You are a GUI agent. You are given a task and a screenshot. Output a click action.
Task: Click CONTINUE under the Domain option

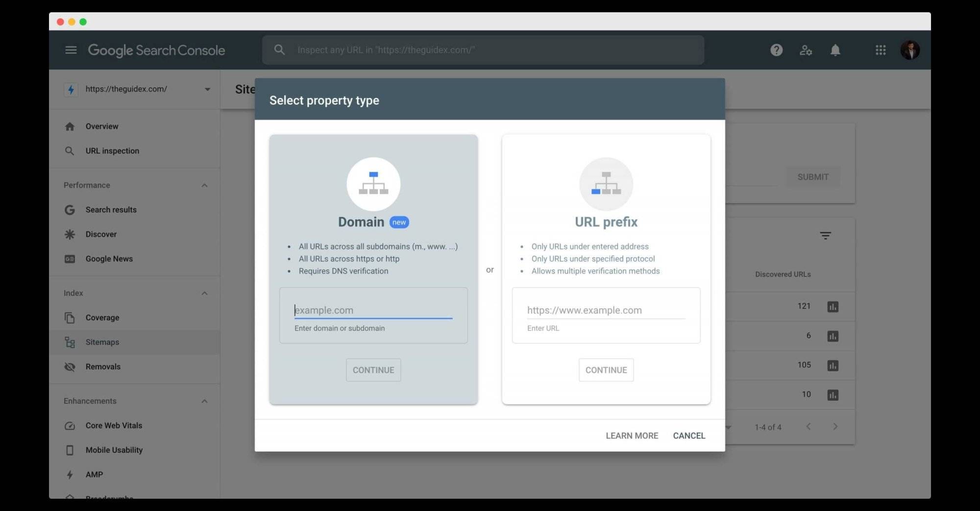coord(373,370)
